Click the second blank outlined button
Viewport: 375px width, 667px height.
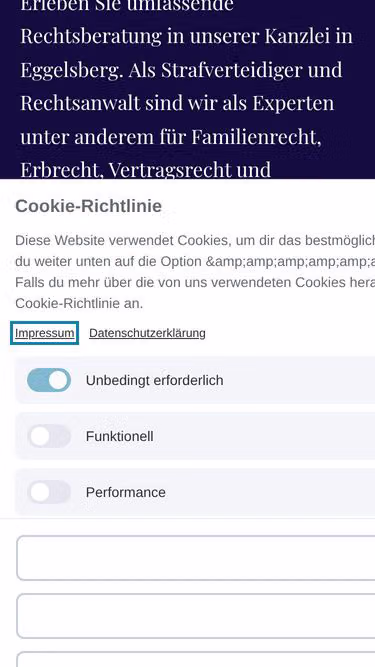click(x=196, y=616)
